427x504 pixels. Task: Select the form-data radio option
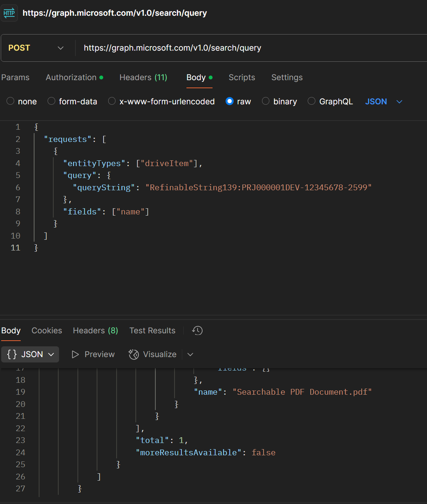tap(51, 101)
